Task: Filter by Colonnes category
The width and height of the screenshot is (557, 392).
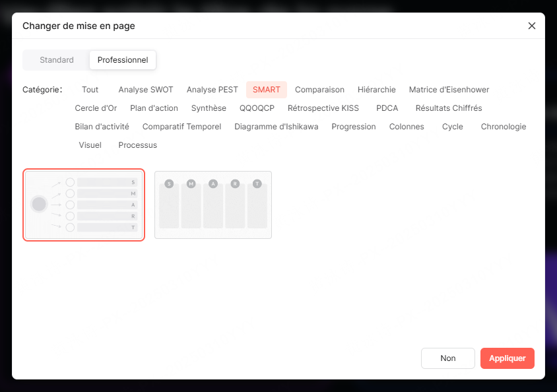Action: click(x=407, y=127)
